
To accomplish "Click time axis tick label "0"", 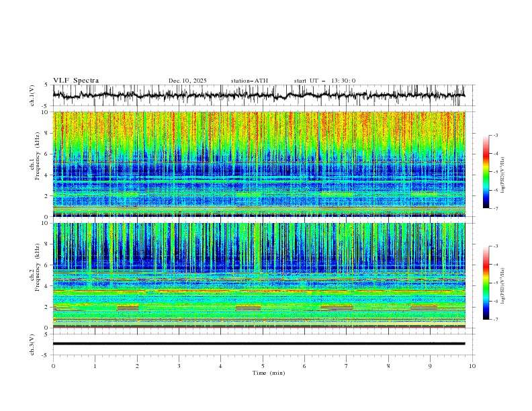I will (x=53, y=366).
